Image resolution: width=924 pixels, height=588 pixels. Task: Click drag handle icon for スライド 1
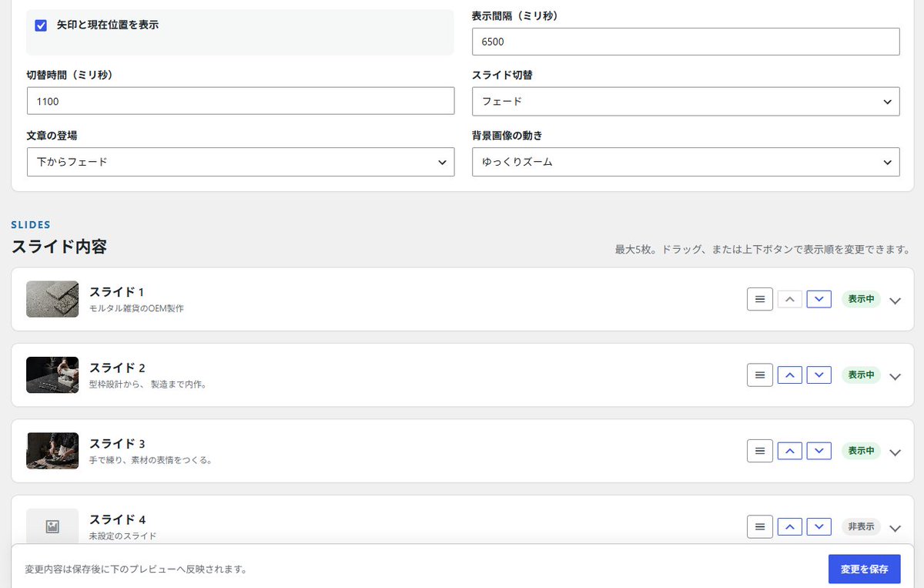[x=760, y=299]
